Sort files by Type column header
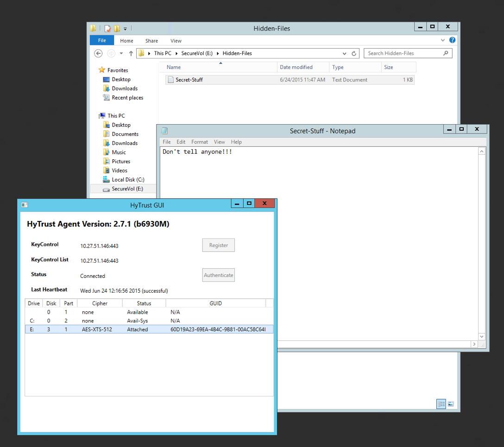This screenshot has width=504, height=447. (355, 67)
